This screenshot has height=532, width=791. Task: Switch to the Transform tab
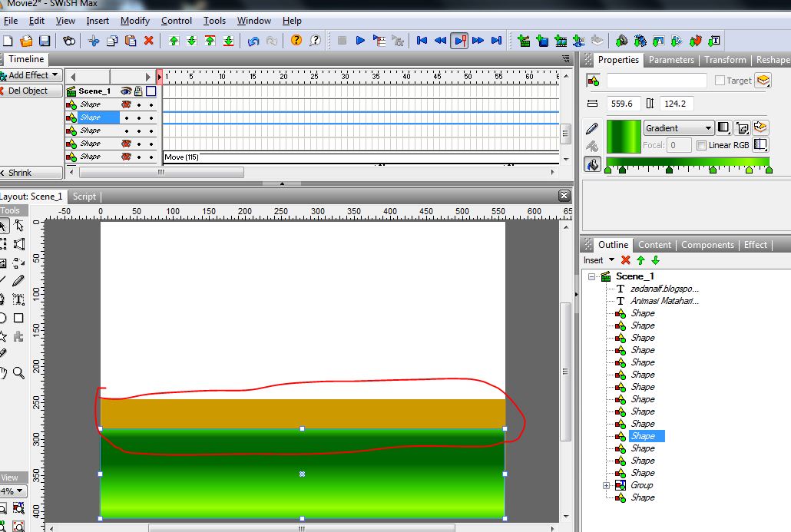coord(725,59)
